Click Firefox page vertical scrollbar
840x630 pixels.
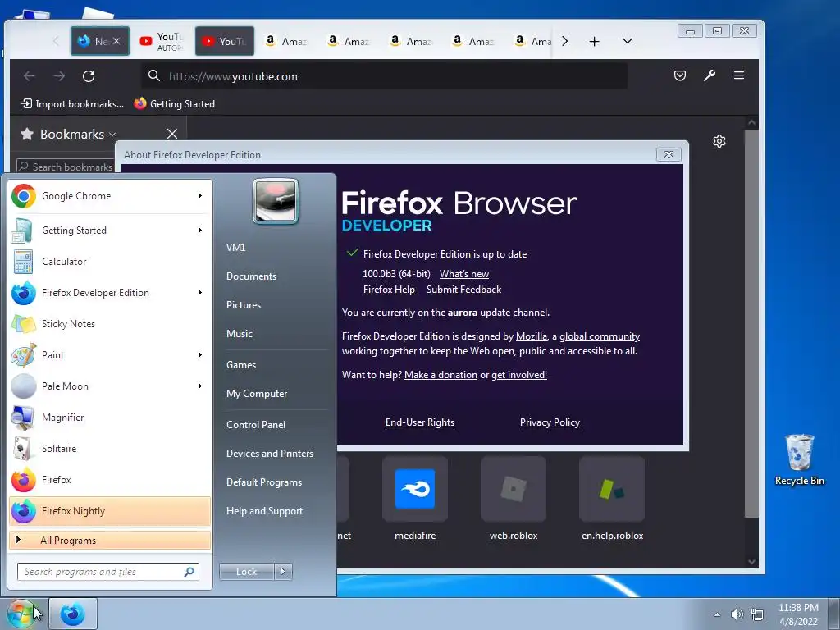751,322
